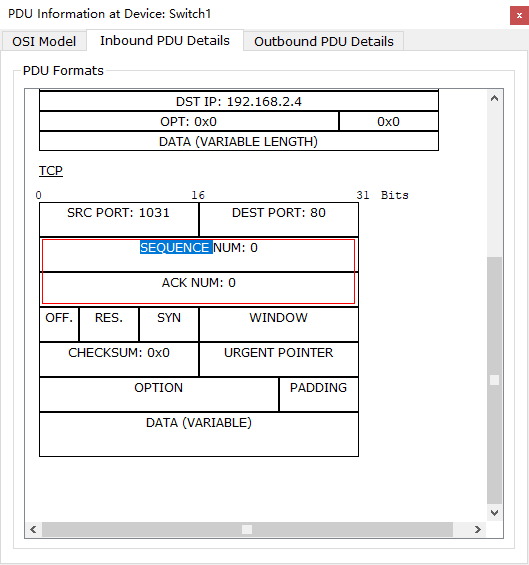Viewport: 529px width, 565px height.
Task: Click the DATA (VARIABLE LENGTH) field
Action: (239, 141)
